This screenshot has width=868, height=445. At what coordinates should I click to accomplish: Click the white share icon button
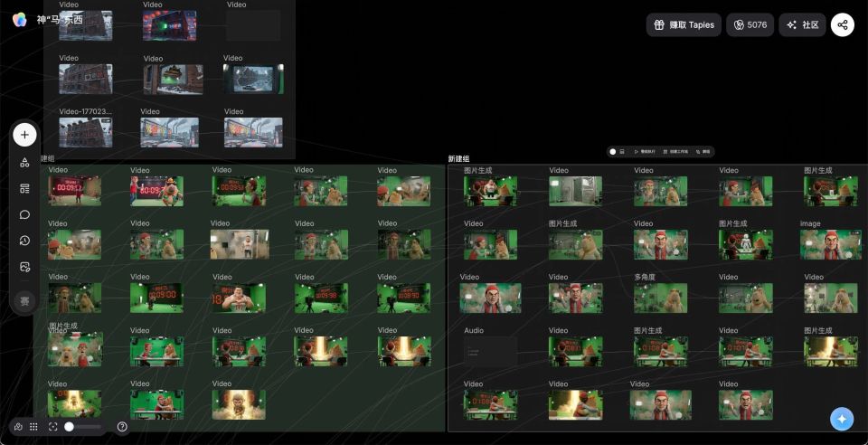click(x=842, y=25)
